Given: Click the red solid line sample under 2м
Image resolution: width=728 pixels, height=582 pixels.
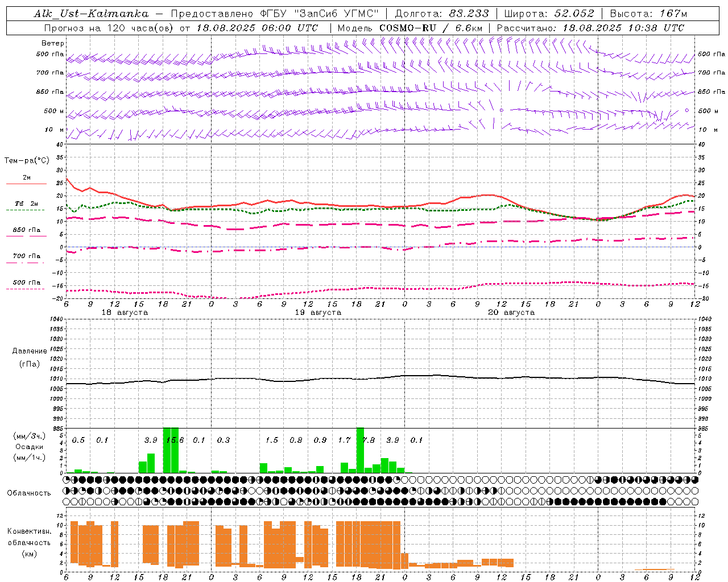Looking at the screenshot, I should click(x=26, y=184).
